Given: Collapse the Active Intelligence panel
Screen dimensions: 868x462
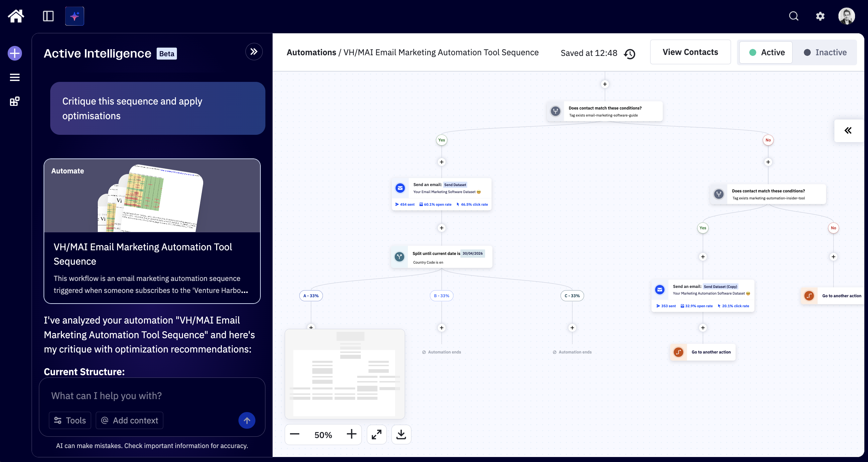Looking at the screenshot, I should tap(254, 52).
